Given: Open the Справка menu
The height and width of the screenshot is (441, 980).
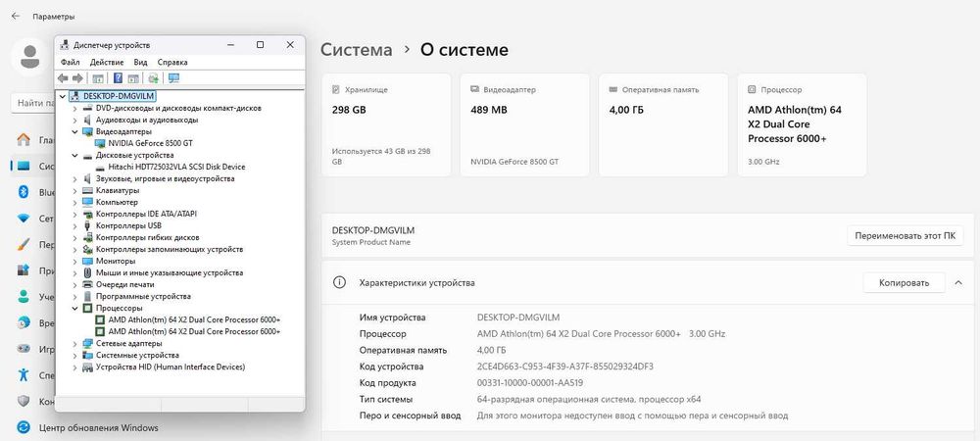Looking at the screenshot, I should coord(172,63).
